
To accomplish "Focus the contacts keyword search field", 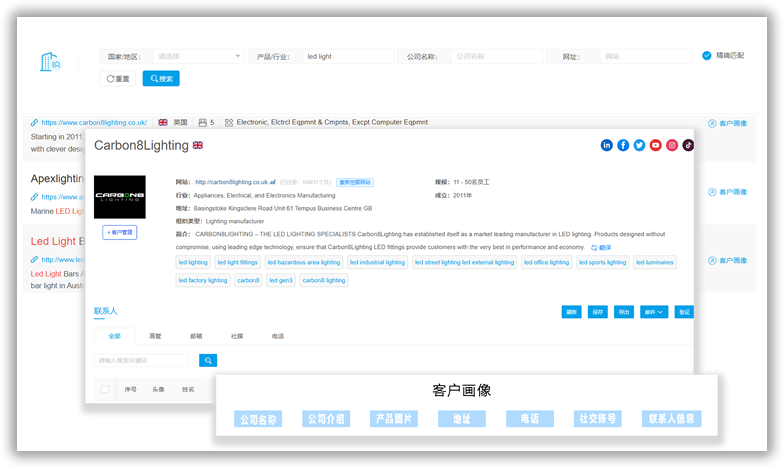I will 142,360.
